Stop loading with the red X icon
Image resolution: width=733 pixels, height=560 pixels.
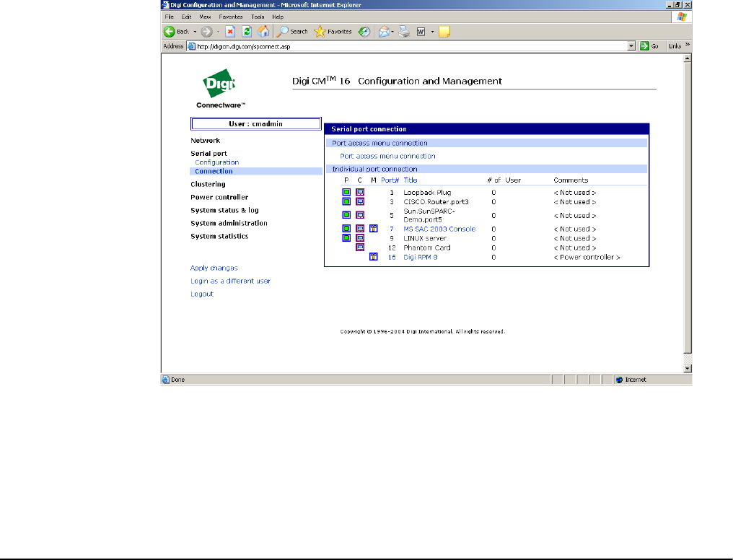(x=230, y=32)
